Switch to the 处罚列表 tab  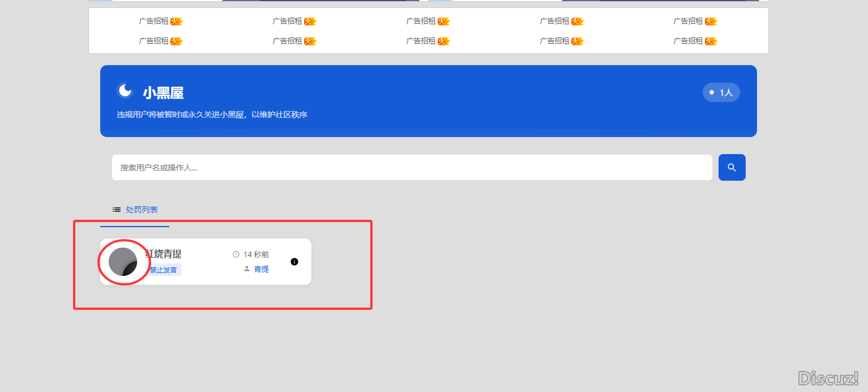pyautogui.click(x=142, y=210)
